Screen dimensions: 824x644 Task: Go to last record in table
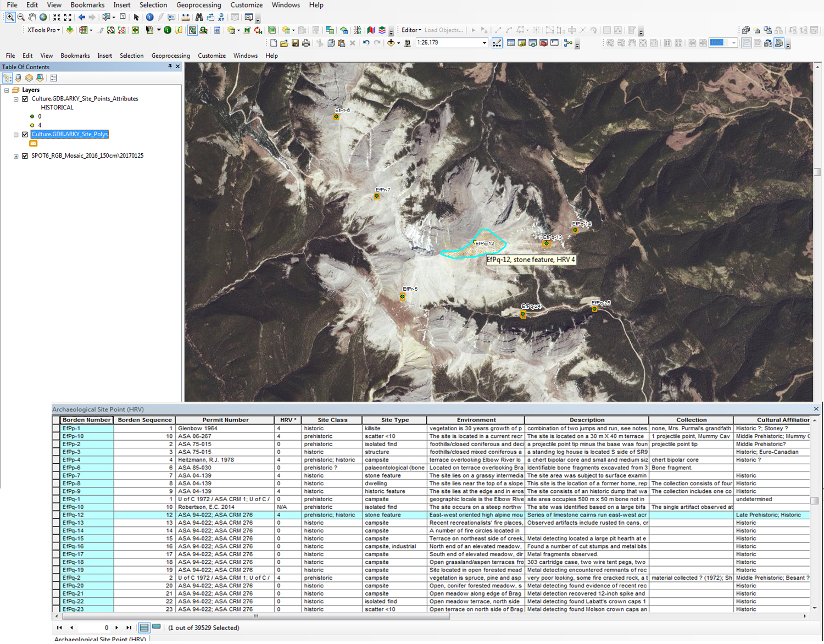(x=129, y=628)
